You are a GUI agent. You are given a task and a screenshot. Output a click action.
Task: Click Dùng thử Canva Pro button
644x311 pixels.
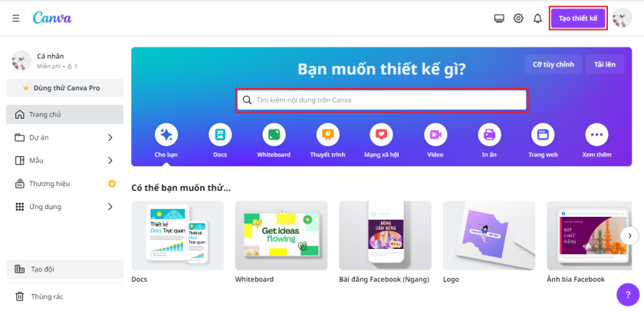65,88
